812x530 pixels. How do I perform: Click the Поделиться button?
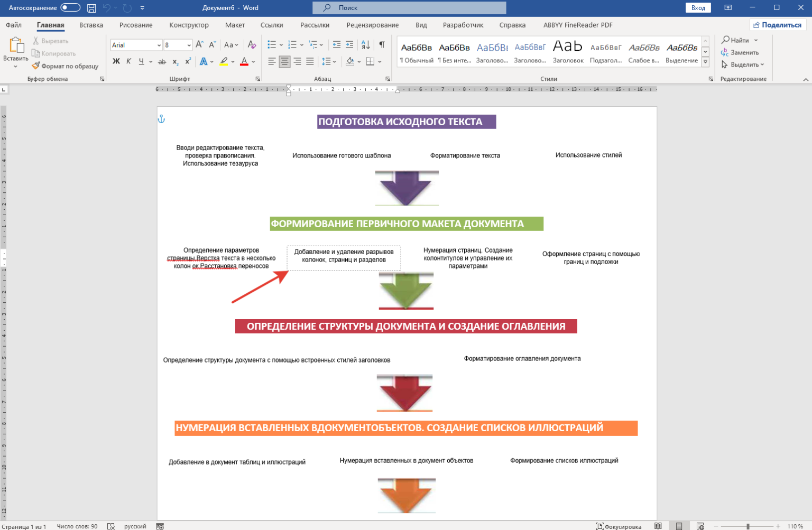coord(777,25)
